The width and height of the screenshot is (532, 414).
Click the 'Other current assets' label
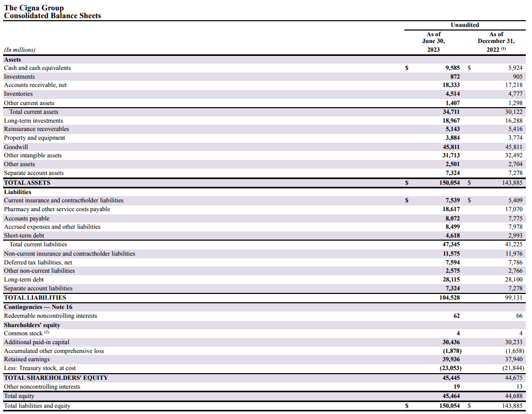[29, 103]
